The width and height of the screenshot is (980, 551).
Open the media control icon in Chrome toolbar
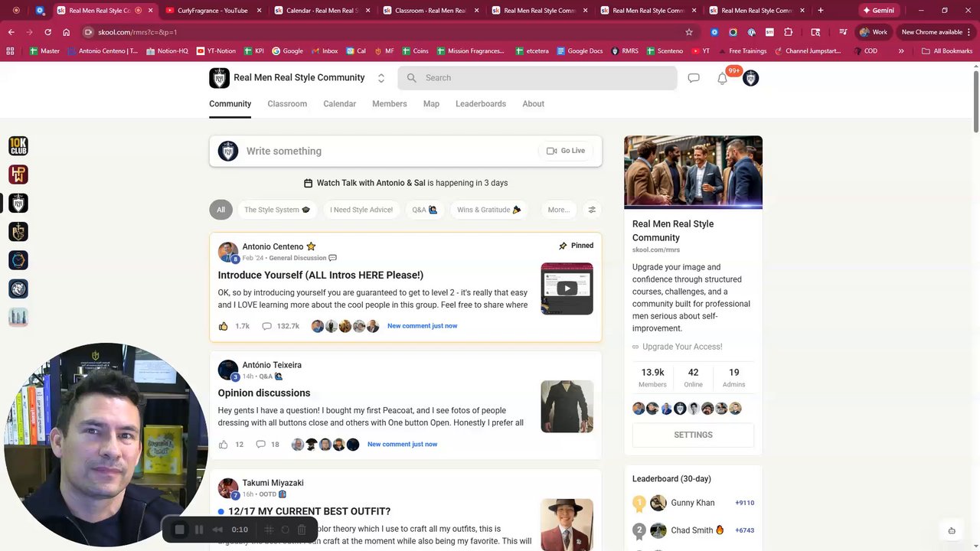click(843, 32)
